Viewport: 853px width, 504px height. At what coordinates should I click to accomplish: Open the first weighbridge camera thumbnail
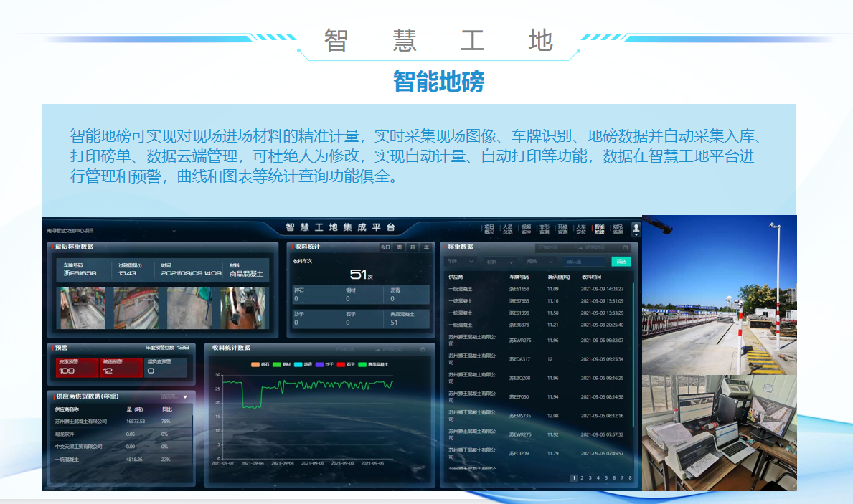tap(82, 308)
